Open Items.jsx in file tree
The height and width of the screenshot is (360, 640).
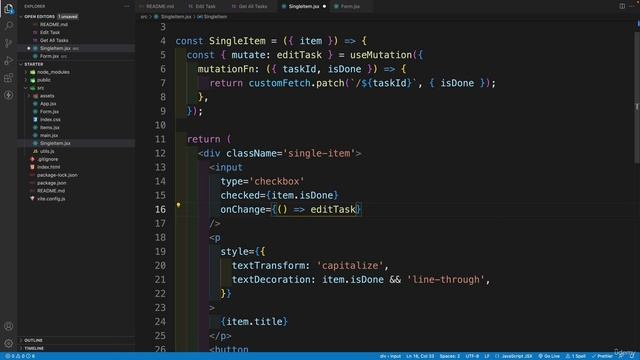coord(50,127)
